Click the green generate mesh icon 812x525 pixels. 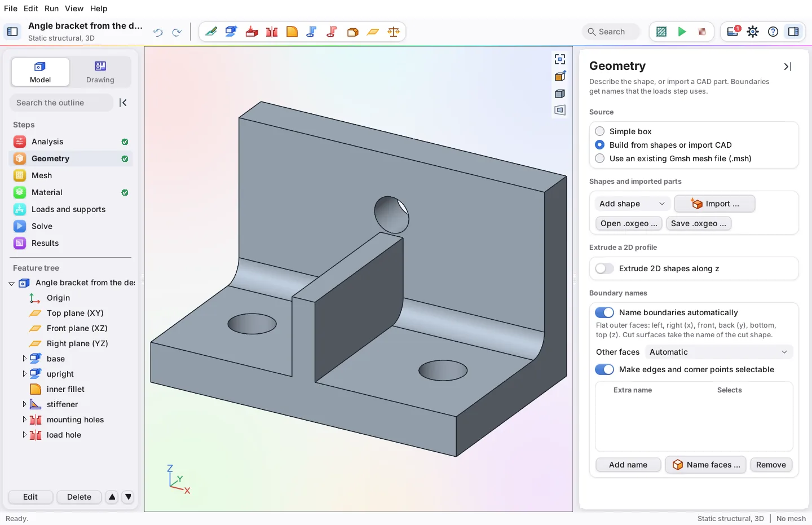(x=661, y=32)
